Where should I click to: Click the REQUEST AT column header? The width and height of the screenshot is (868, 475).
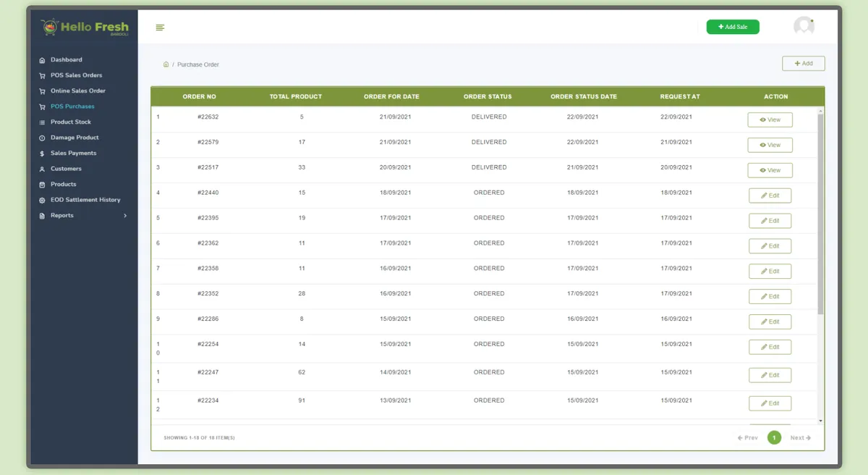680,97
